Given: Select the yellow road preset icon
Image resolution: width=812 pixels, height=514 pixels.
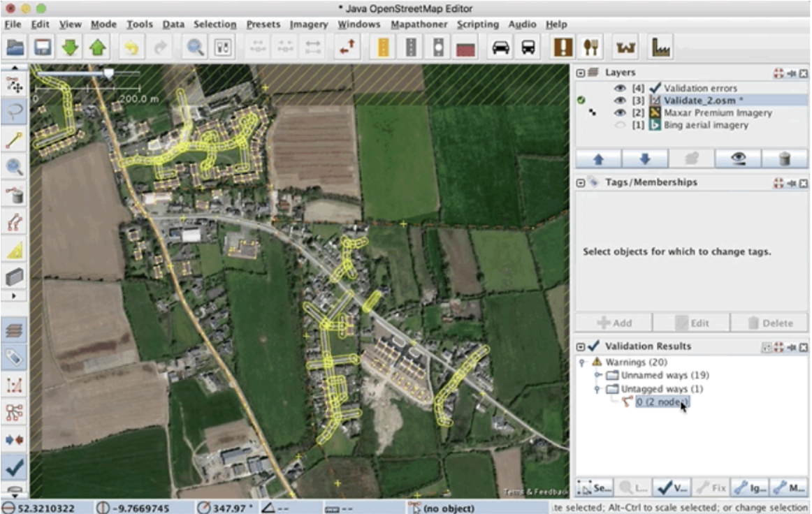Looking at the screenshot, I should (383, 47).
